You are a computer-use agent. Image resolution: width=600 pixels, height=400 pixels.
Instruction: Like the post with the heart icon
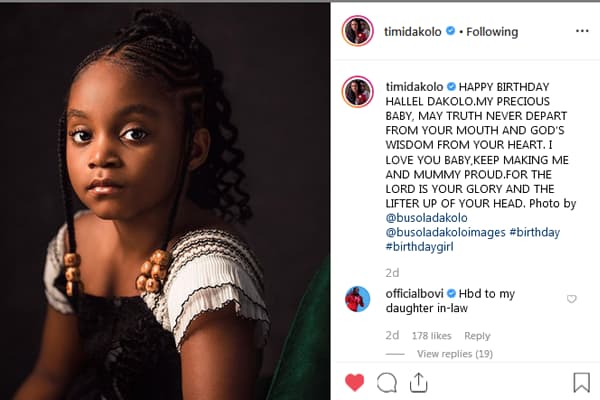355,382
